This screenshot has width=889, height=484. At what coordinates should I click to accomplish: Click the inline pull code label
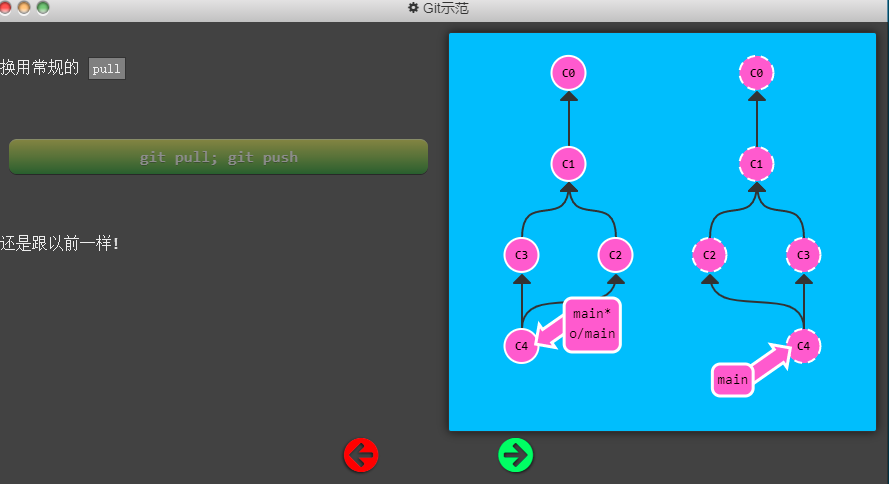(107, 69)
